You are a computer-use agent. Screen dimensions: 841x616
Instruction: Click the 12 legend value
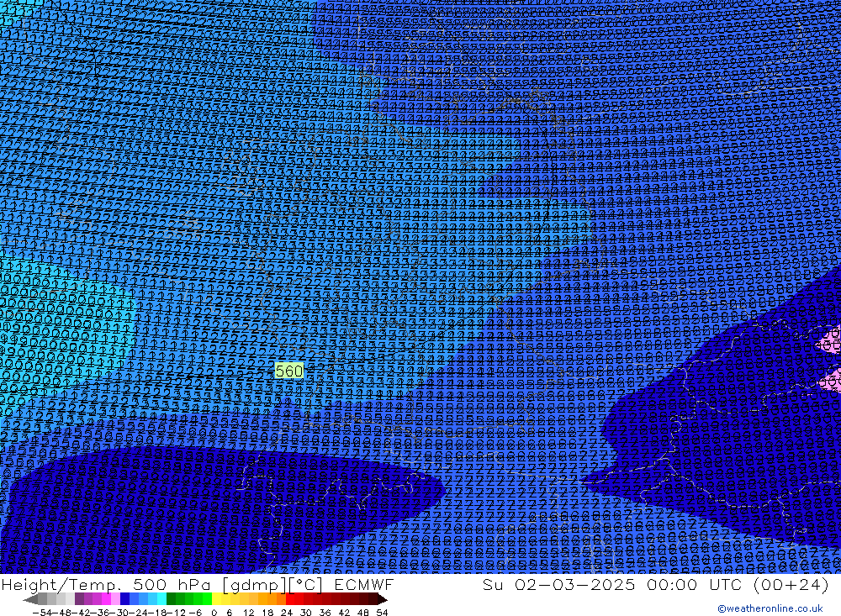(x=248, y=613)
